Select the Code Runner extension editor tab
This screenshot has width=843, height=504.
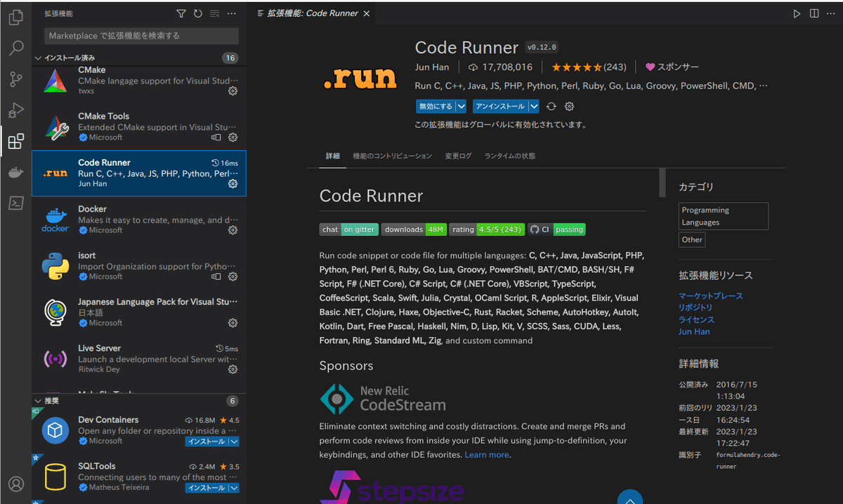click(x=313, y=13)
